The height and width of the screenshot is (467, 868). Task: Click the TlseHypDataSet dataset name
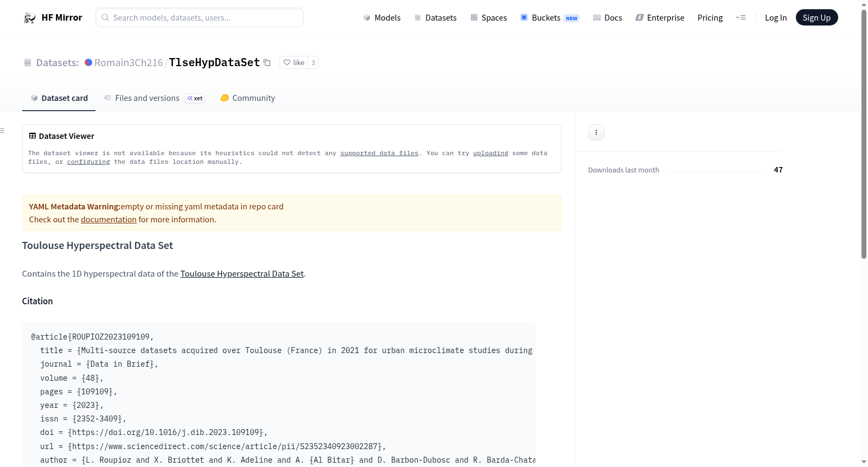[214, 62]
